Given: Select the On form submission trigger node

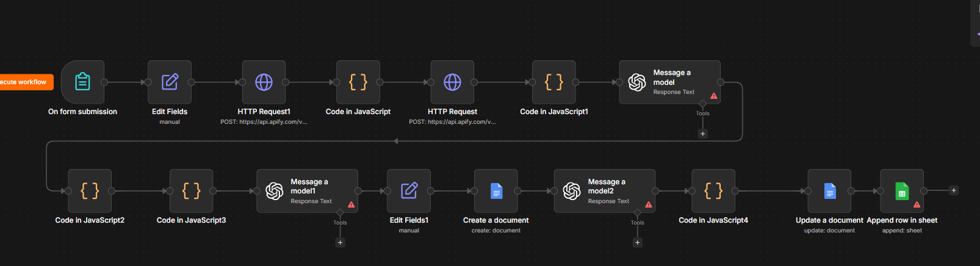Looking at the screenshot, I should pyautogui.click(x=82, y=82).
